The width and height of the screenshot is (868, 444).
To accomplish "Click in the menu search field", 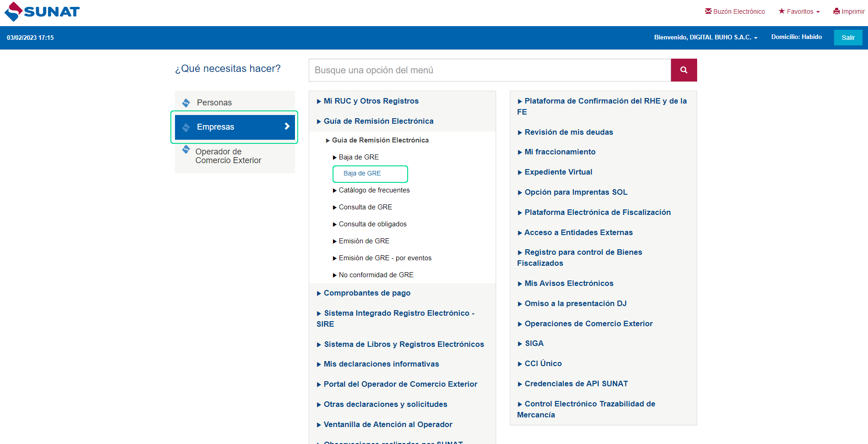I will point(489,70).
